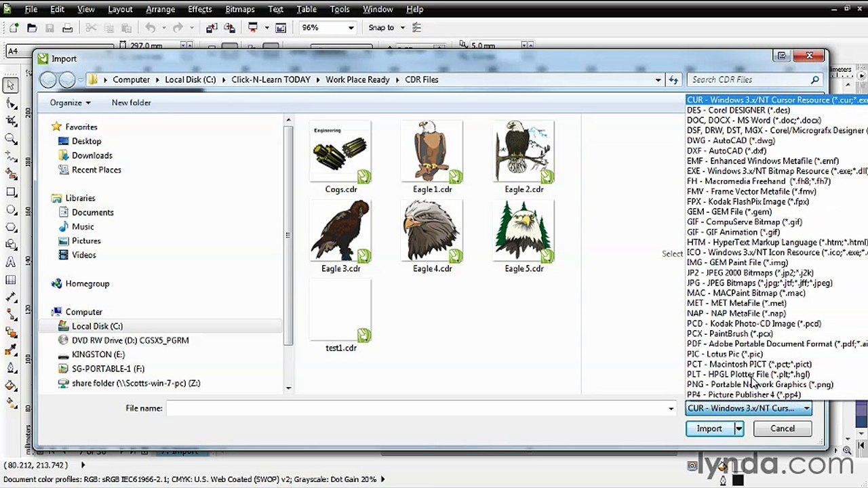Screen dimensions: 868x488
Task: Select the Dimension tool
Action: tap(10, 298)
